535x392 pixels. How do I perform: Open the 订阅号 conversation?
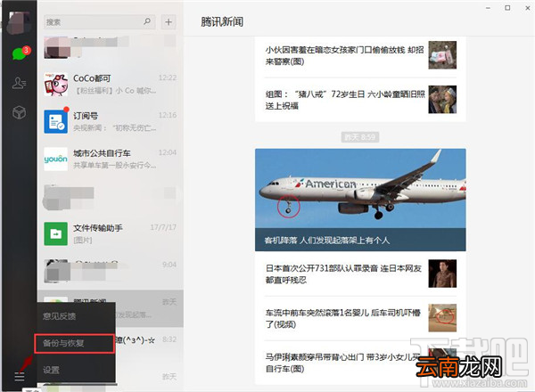pyautogui.click(x=111, y=121)
